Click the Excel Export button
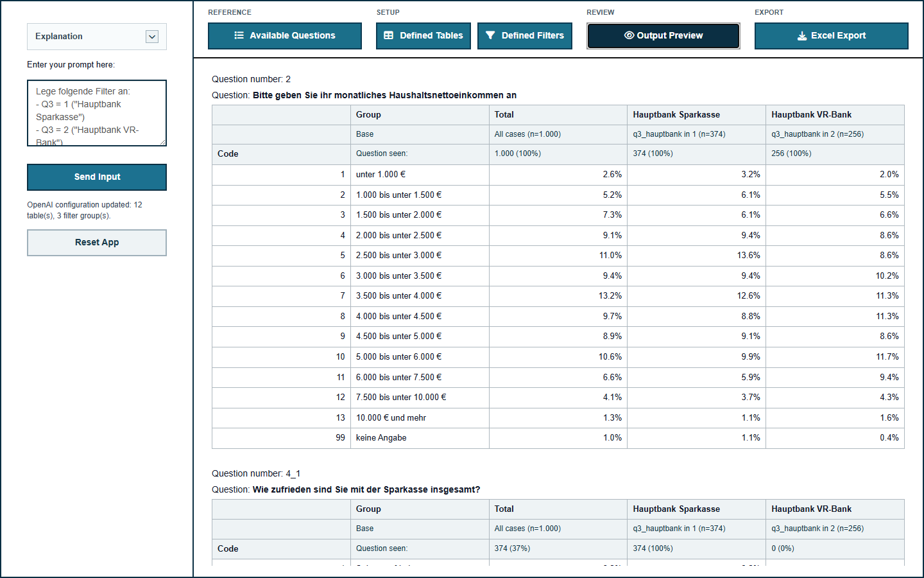This screenshot has width=924, height=578. (x=832, y=36)
